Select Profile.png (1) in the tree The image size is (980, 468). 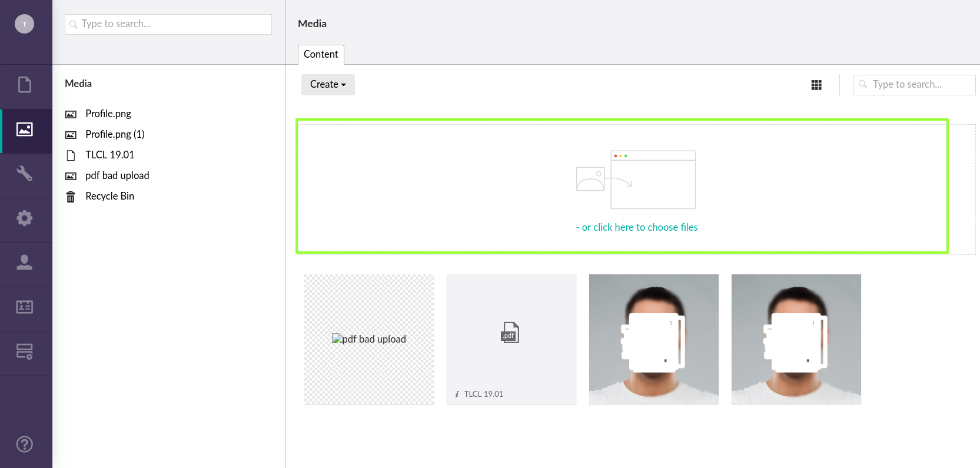coord(115,134)
